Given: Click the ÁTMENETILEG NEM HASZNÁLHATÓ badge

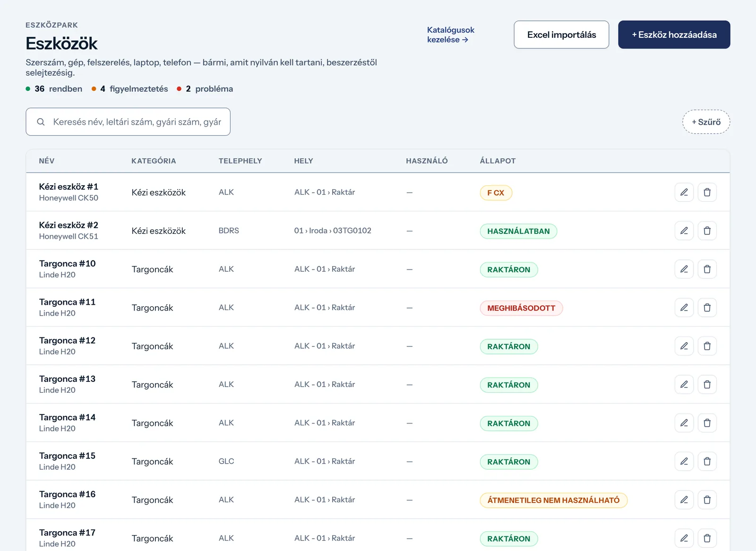Looking at the screenshot, I should point(553,500).
